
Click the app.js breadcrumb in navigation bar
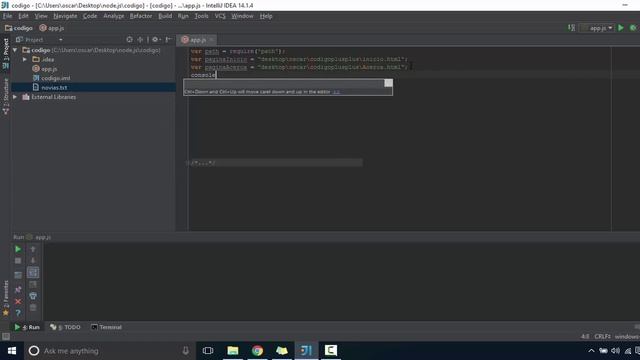pyautogui.click(x=52, y=28)
